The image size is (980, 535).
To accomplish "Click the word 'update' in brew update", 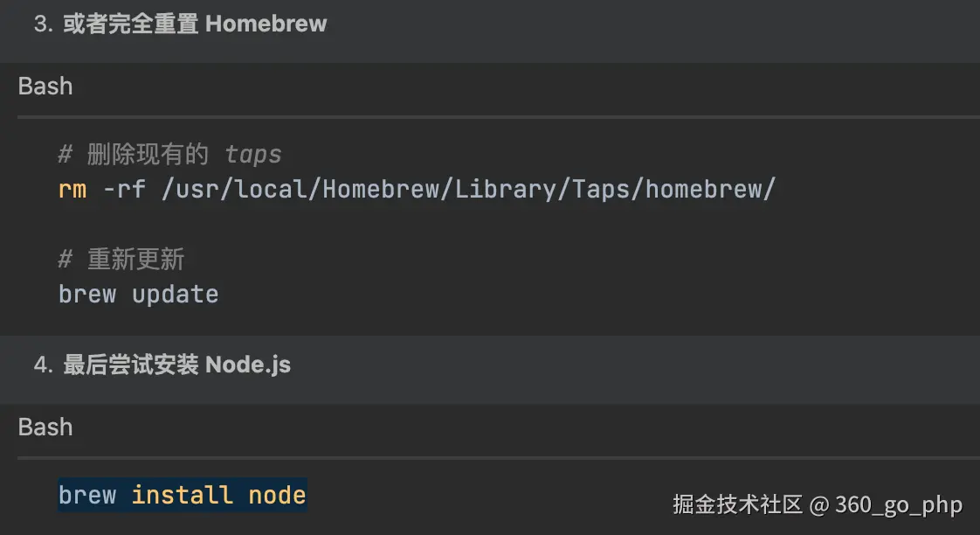I will coord(175,294).
